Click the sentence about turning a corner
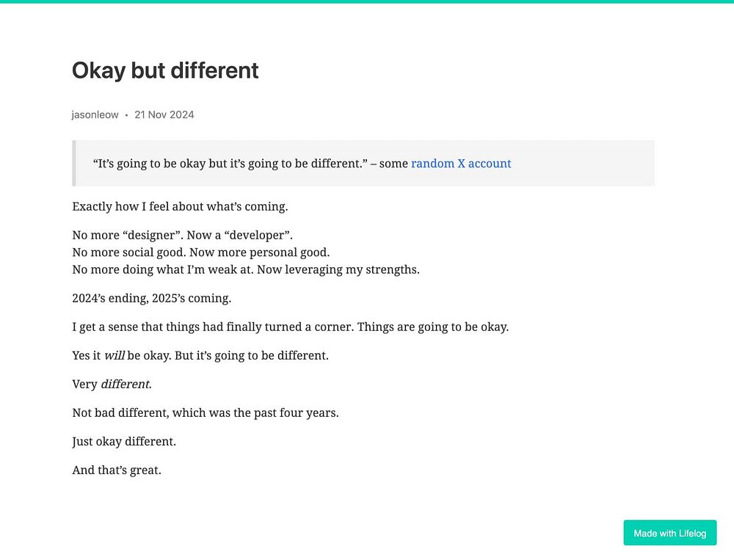 tap(290, 327)
